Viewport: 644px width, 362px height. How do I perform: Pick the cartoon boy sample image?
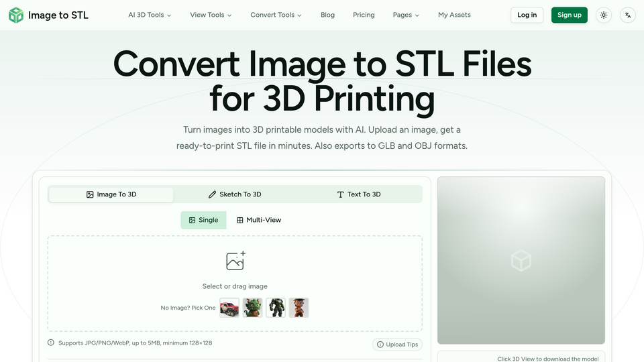(x=299, y=308)
